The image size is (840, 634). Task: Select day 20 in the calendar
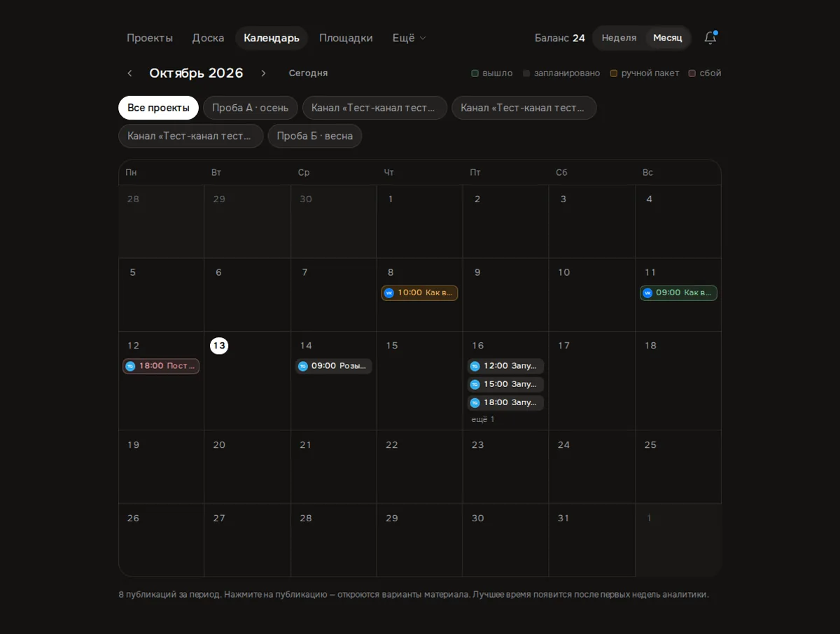point(219,445)
